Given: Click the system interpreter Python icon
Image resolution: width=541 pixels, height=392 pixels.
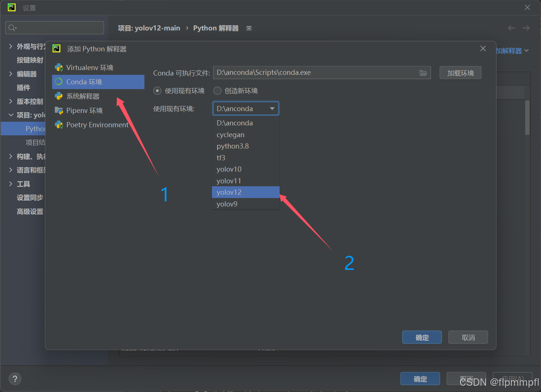Looking at the screenshot, I should pyautogui.click(x=59, y=96).
